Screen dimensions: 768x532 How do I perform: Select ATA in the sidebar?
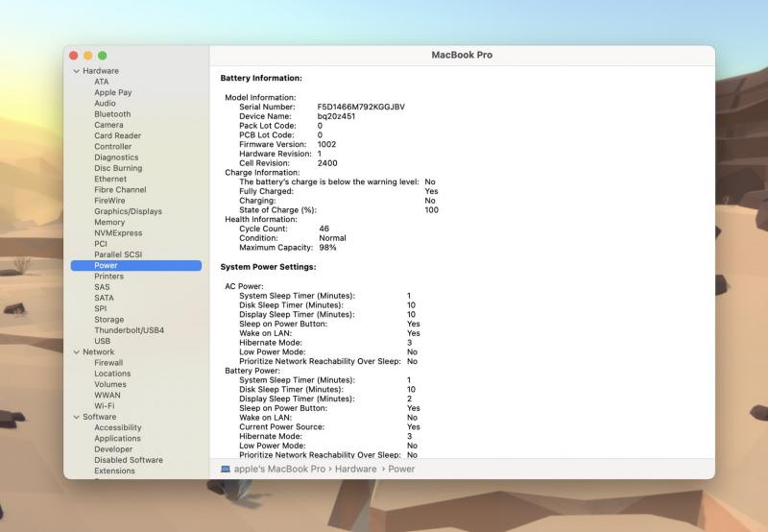pyautogui.click(x=102, y=82)
